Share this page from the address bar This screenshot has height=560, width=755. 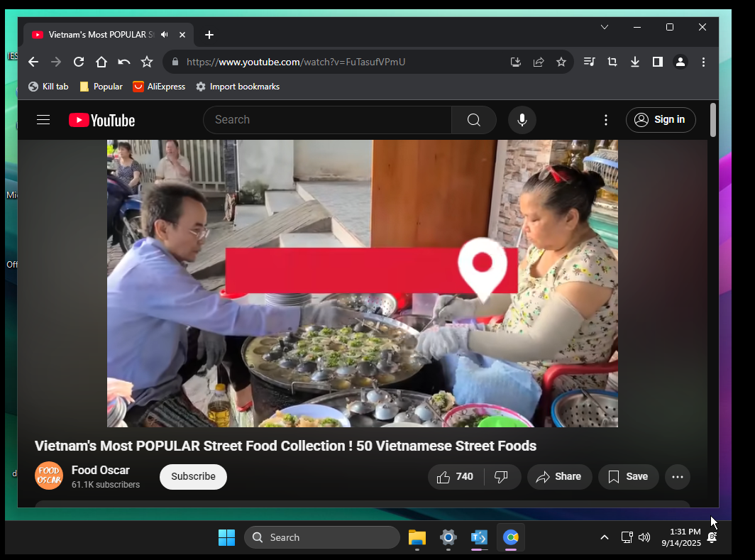(539, 62)
